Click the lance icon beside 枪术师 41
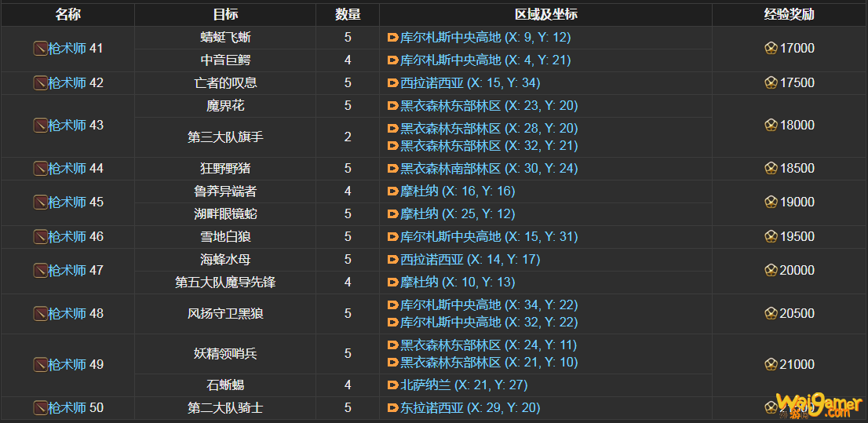The height and width of the screenshot is (423, 868). click(40, 49)
